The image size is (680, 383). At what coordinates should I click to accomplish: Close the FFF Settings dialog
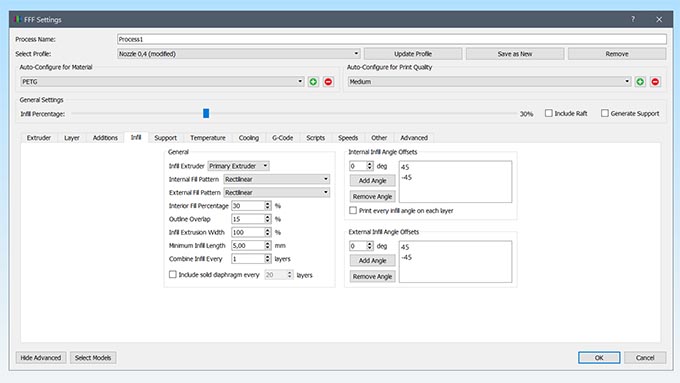tap(659, 20)
